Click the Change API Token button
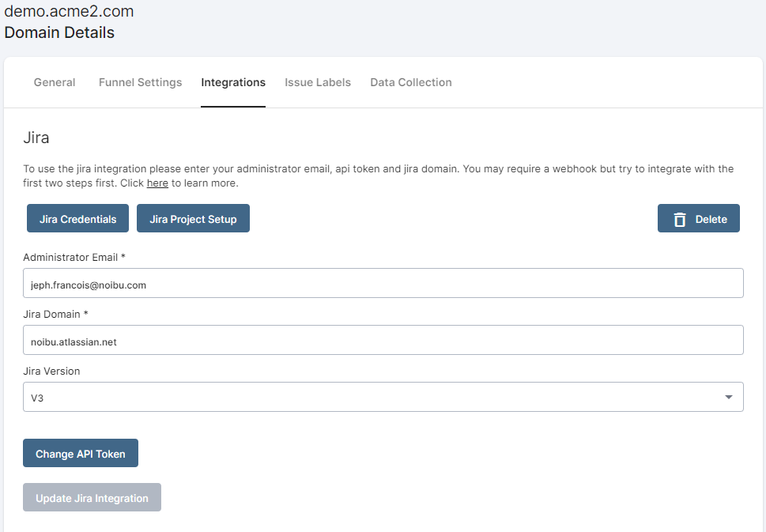Viewport: 766px width, 532px height. pos(81,453)
